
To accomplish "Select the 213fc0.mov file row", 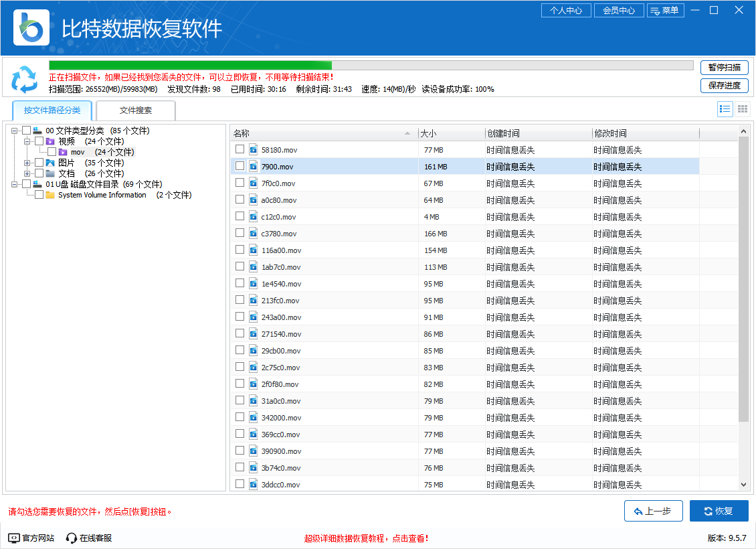I will (465, 300).
